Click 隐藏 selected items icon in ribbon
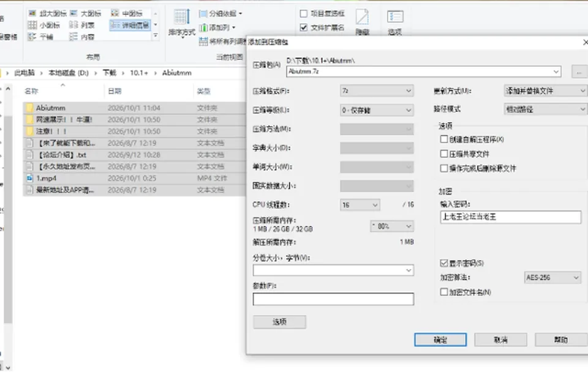Viewport: 588px width, 372px height. pyautogui.click(x=362, y=23)
